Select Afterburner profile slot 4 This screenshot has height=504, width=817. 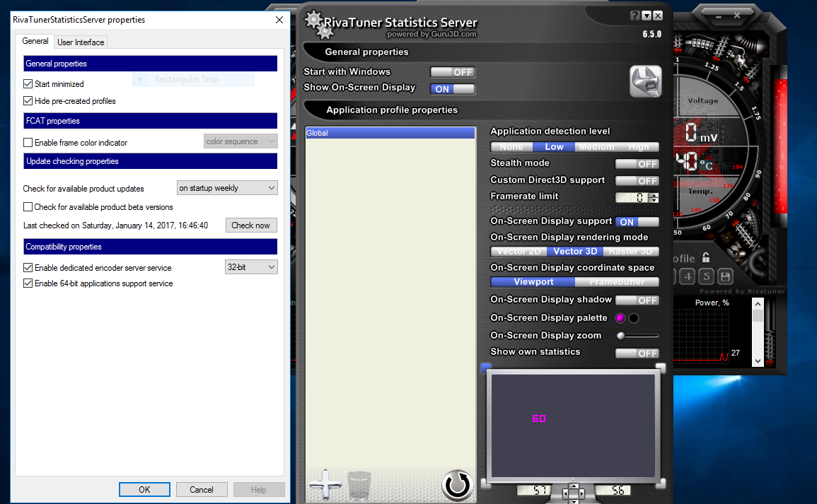[688, 276]
